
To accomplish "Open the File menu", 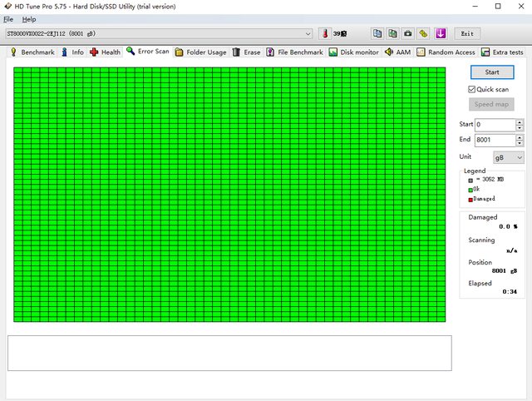I will tap(8, 18).
